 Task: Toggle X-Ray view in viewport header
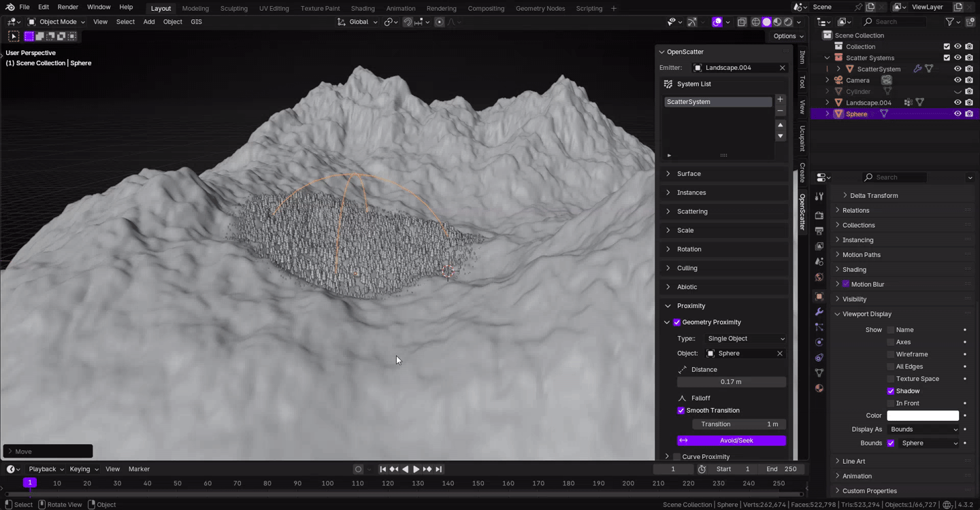(x=742, y=22)
